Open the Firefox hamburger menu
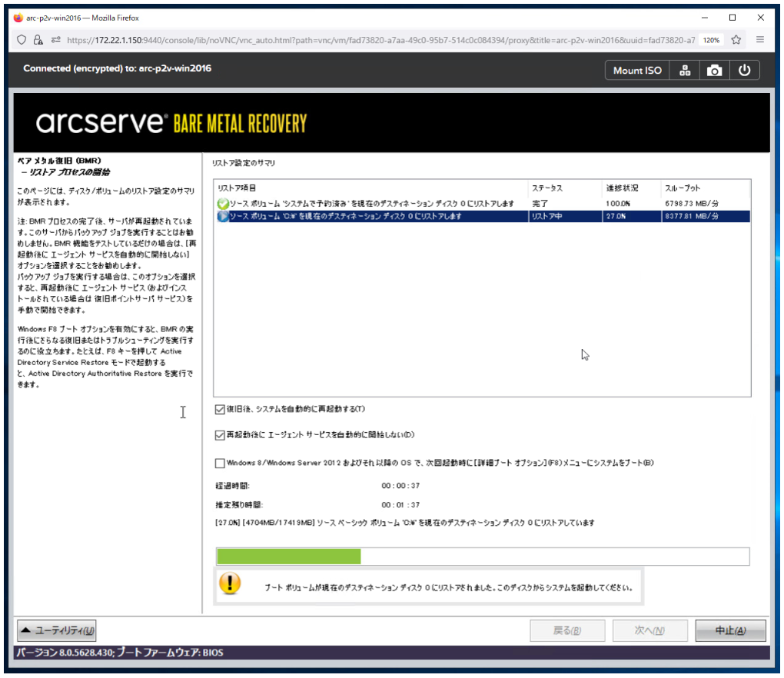This screenshot has width=784, height=678. (760, 39)
